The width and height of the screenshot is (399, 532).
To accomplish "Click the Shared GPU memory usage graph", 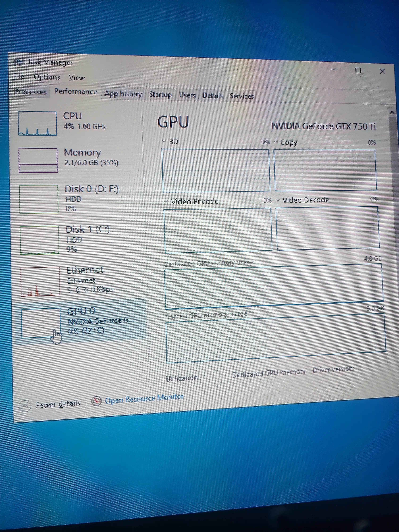I will pyautogui.click(x=276, y=338).
